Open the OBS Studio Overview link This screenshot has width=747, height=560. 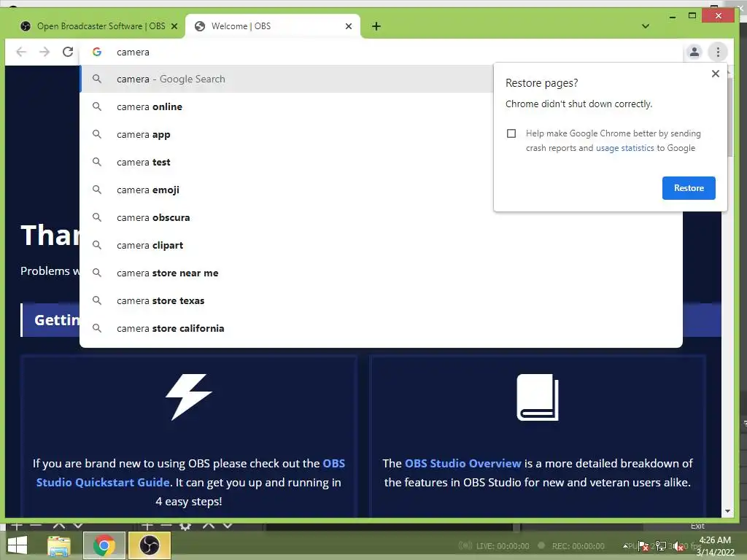pyautogui.click(x=462, y=463)
